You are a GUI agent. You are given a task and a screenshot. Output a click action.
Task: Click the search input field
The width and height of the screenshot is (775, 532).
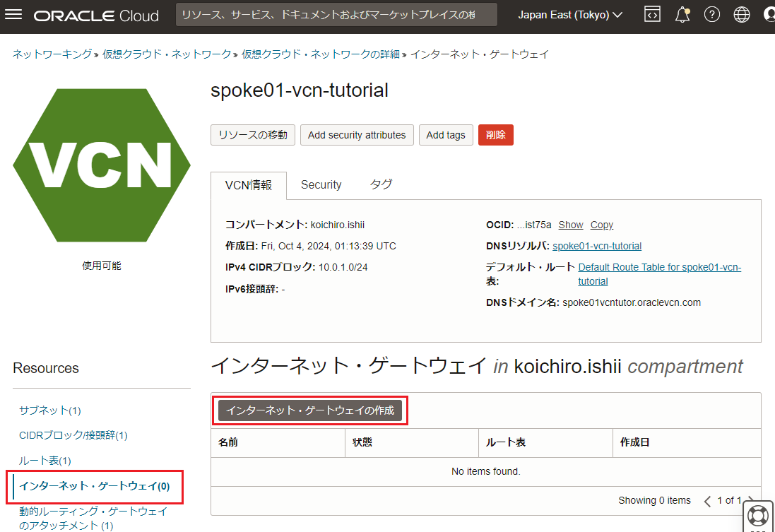(336, 15)
